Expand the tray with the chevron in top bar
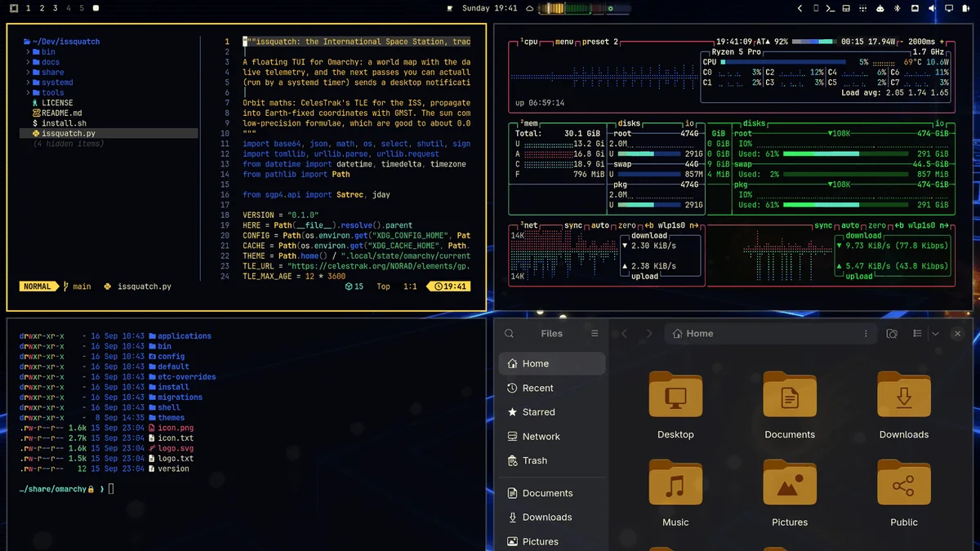980x551 pixels. 800,8
